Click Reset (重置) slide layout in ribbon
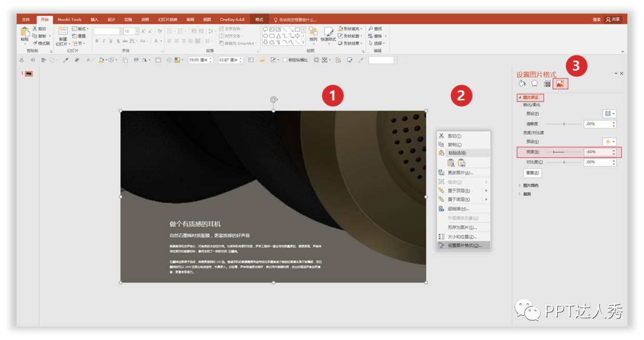The width and height of the screenshot is (644, 340). point(79,36)
